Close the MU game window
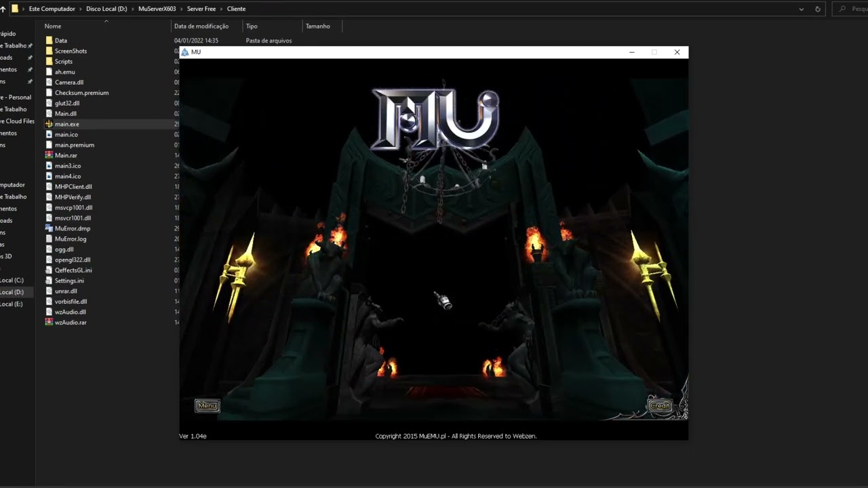Screen dimensions: 868x488 (x=677, y=52)
